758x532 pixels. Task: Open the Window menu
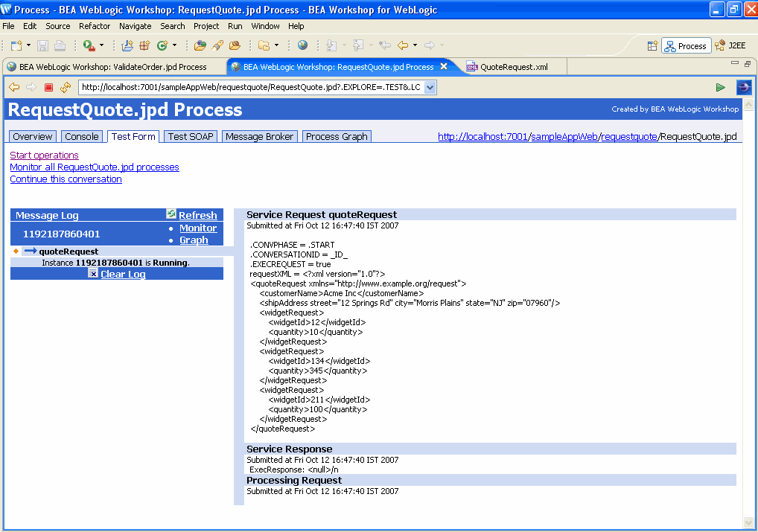[x=265, y=26]
